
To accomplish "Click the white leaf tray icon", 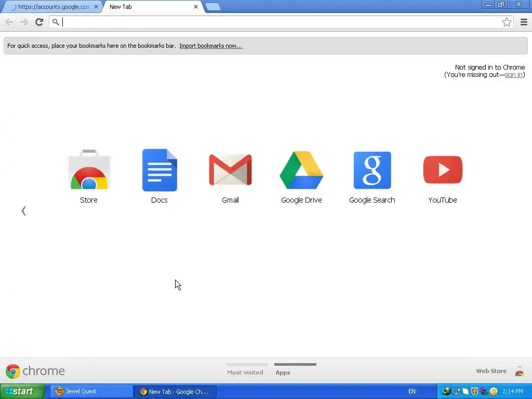I will [x=465, y=392].
